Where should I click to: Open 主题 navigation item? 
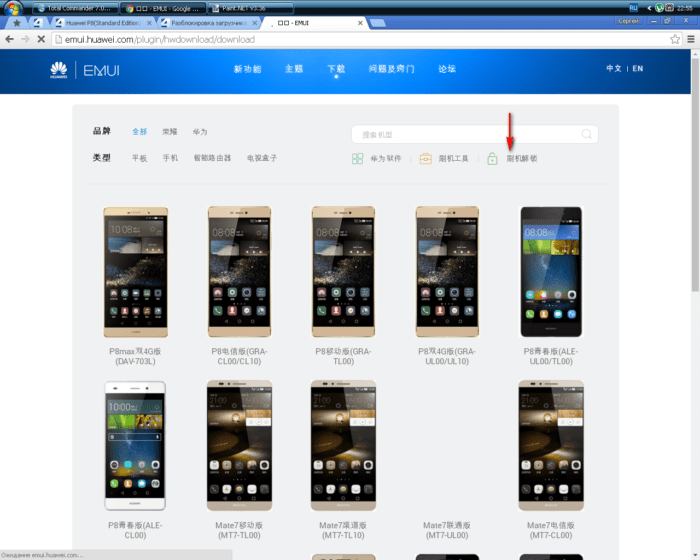(294, 69)
